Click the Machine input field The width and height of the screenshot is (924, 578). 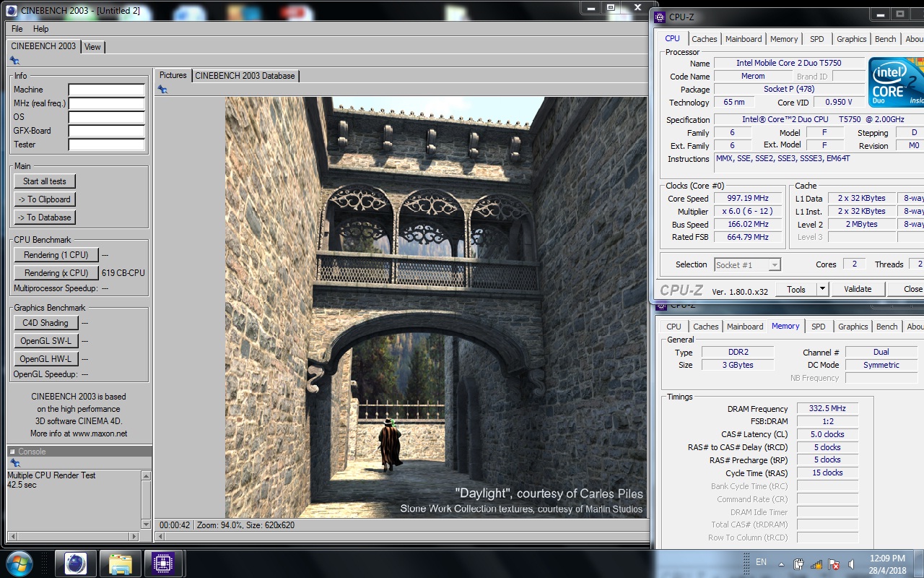[x=107, y=90]
